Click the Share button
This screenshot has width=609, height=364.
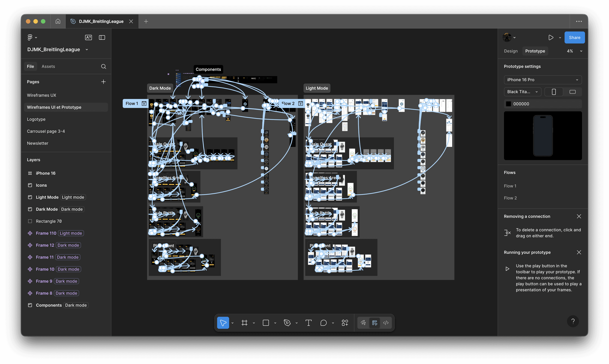(x=574, y=37)
